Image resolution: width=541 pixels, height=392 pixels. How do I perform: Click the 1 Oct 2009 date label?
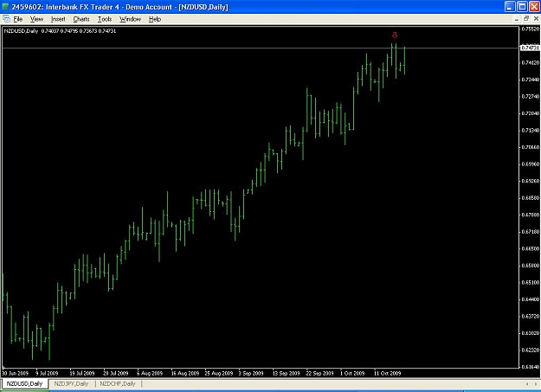(x=352, y=373)
